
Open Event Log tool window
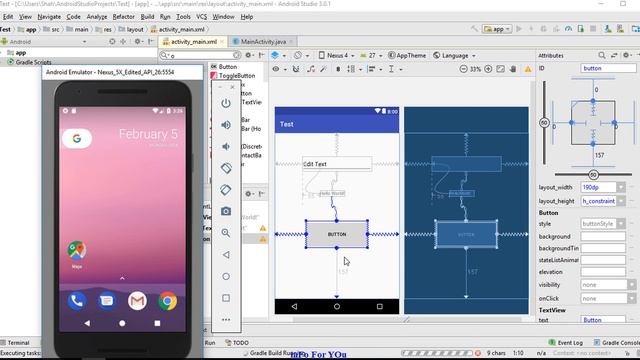coord(566,342)
